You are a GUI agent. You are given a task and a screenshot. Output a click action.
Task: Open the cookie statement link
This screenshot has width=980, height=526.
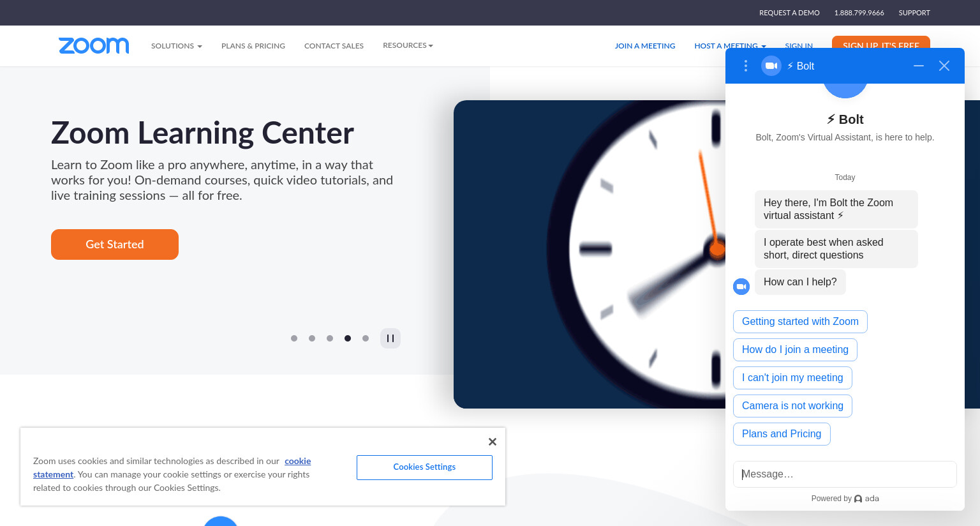297,461
